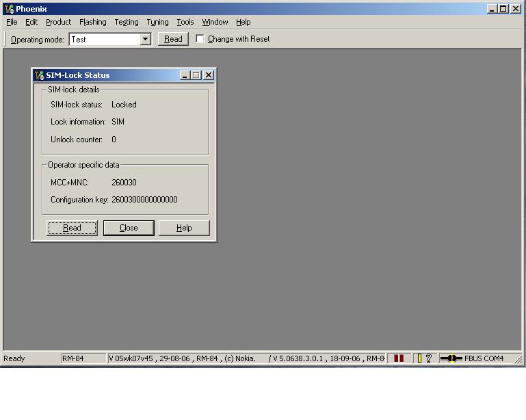Click the Unlock counter value 0

pos(114,140)
